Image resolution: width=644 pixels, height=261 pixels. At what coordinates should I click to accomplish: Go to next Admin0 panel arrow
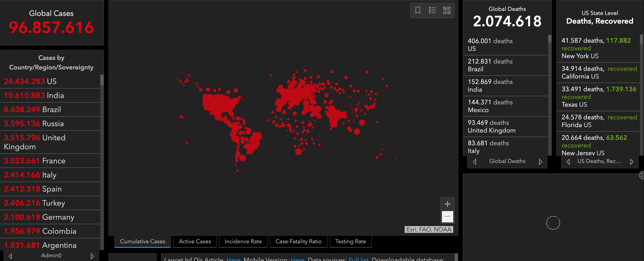pos(92,256)
